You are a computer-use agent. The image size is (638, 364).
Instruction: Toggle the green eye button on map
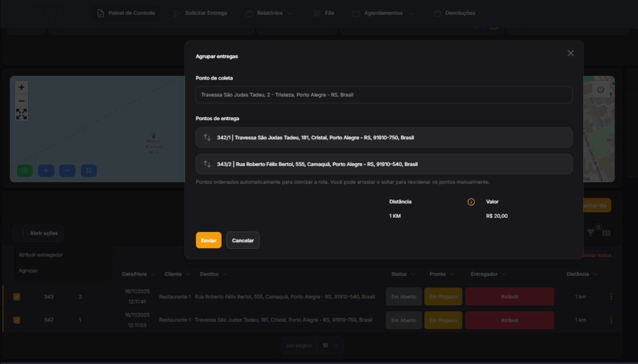click(x=25, y=170)
